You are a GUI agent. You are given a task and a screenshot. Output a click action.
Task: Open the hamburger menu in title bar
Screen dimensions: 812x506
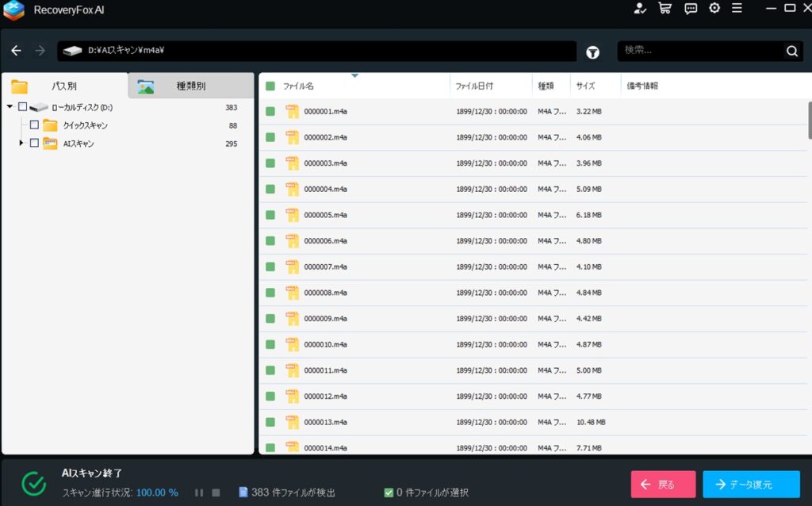point(737,9)
